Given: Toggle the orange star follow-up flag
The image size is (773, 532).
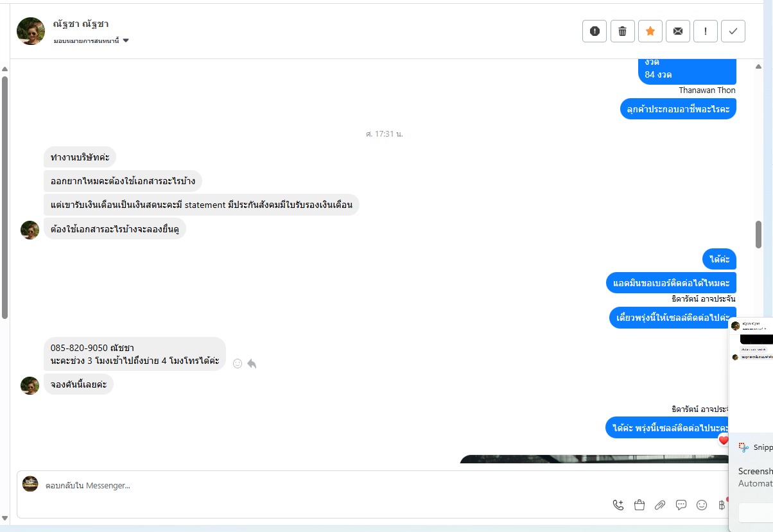Looking at the screenshot, I should [x=650, y=31].
